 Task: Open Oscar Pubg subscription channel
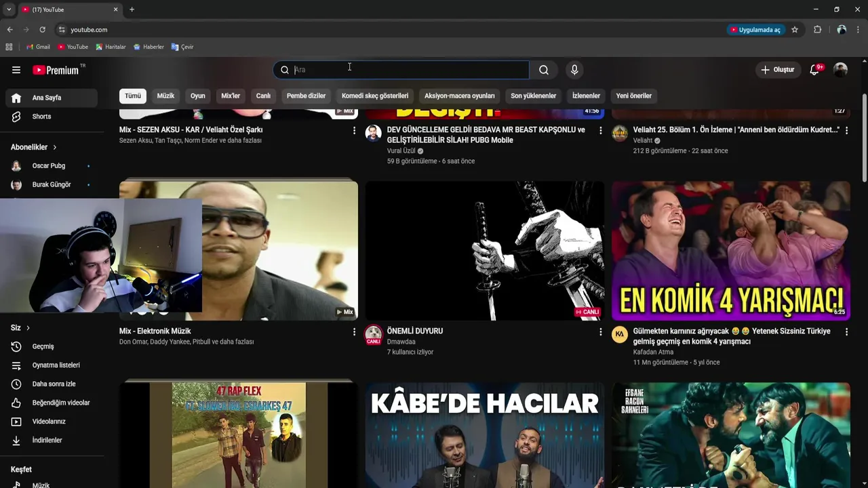pos(52,166)
